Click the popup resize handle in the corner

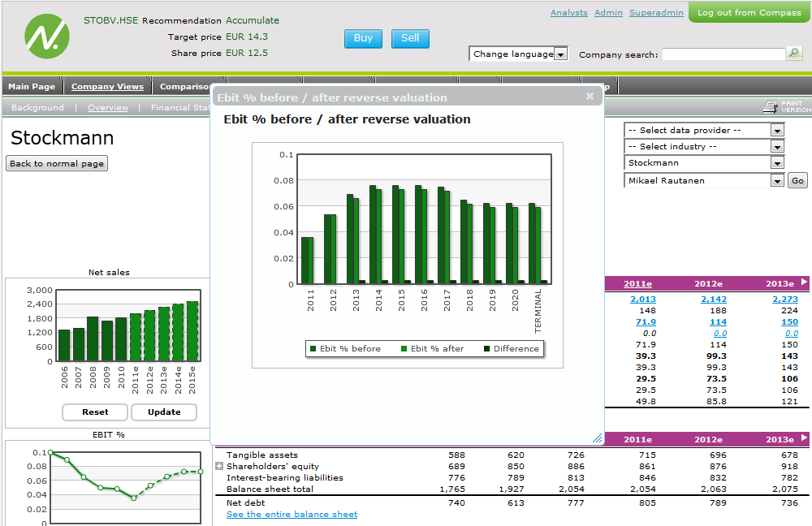point(597,438)
